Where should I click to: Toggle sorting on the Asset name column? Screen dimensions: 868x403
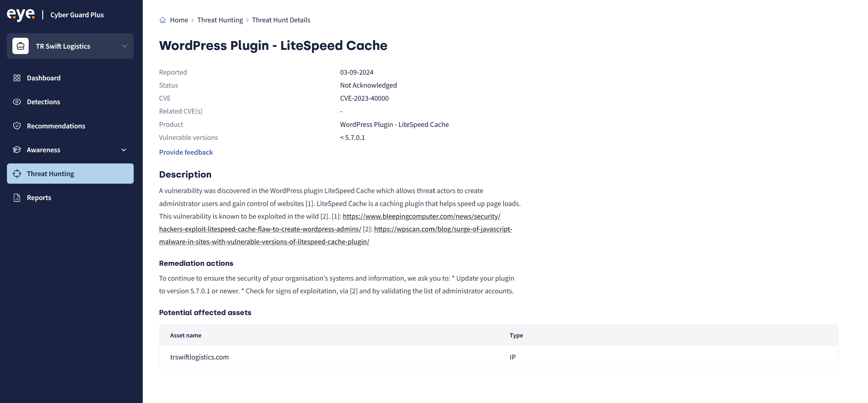tap(209, 335)
